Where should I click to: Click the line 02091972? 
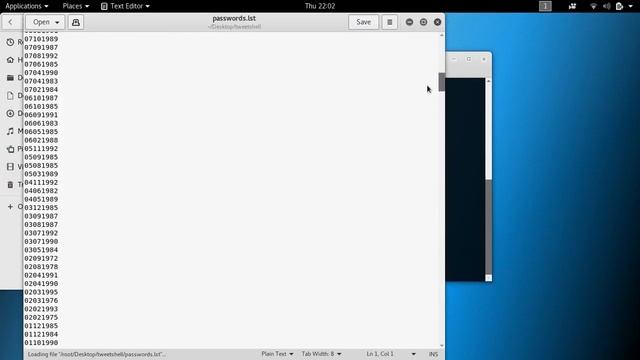[x=41, y=258]
